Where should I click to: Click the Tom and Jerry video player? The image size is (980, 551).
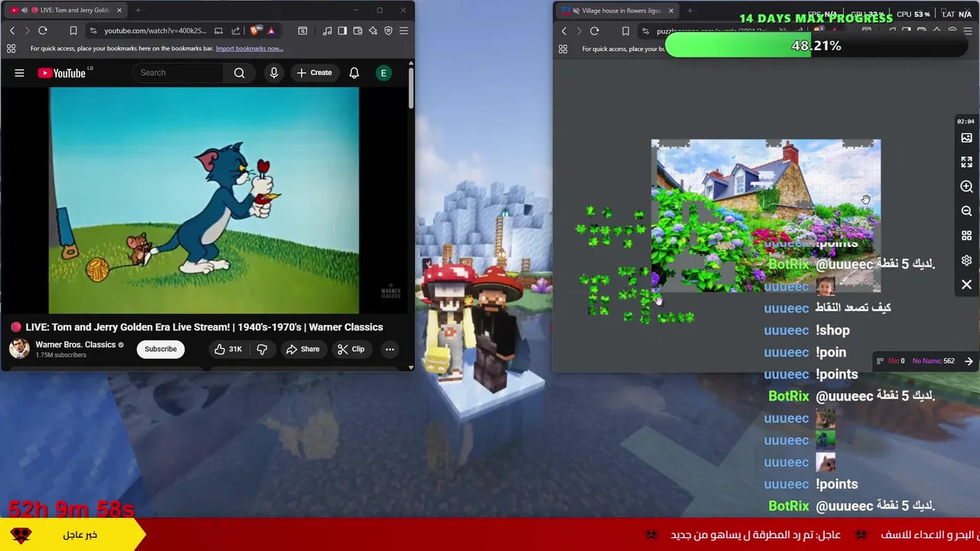[x=204, y=201]
